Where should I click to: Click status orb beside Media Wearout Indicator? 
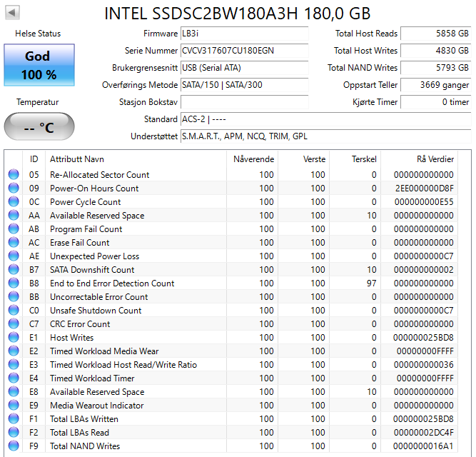pos(14,406)
